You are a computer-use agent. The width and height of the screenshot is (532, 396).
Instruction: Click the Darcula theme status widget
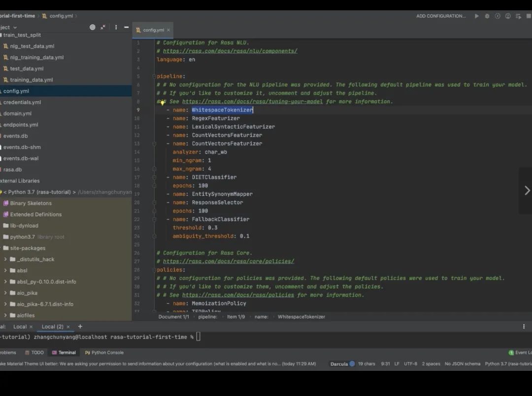(x=339, y=364)
